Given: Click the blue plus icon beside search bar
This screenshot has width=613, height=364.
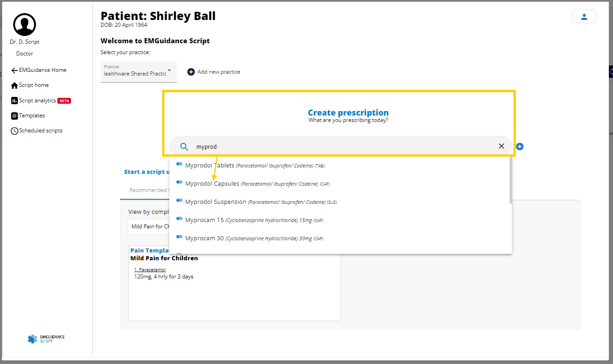Looking at the screenshot, I should (520, 147).
